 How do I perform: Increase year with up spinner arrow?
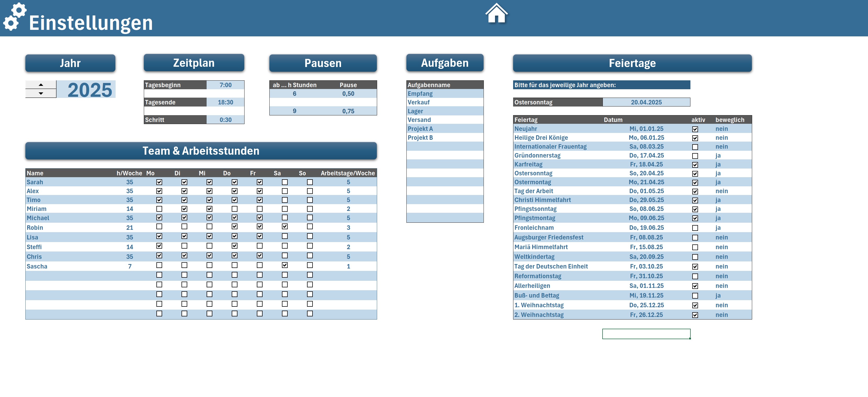click(x=41, y=85)
